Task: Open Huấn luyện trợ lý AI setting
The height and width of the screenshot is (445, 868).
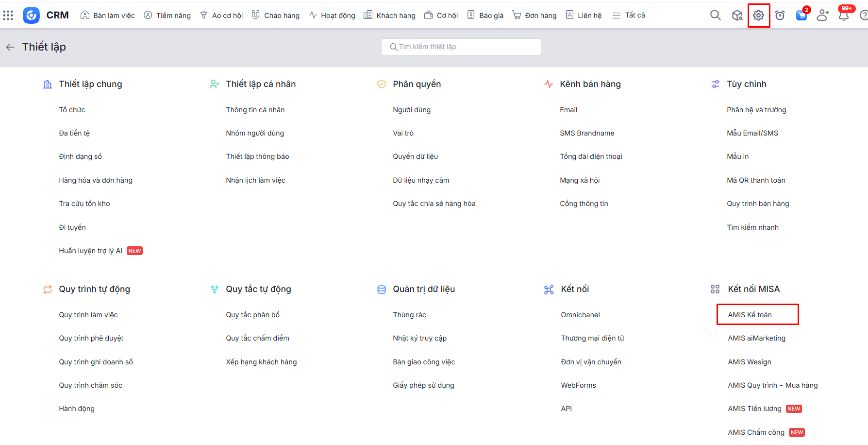Action: (90, 251)
